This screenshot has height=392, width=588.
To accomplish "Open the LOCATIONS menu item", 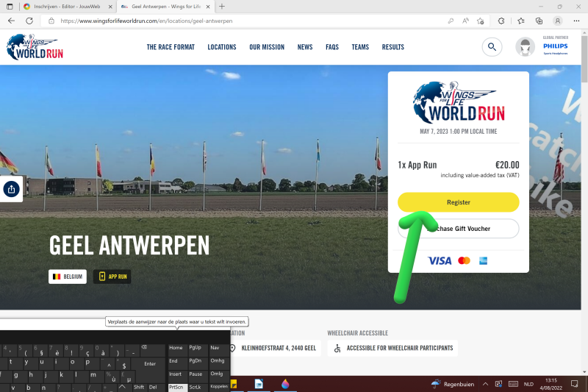I will click(222, 47).
